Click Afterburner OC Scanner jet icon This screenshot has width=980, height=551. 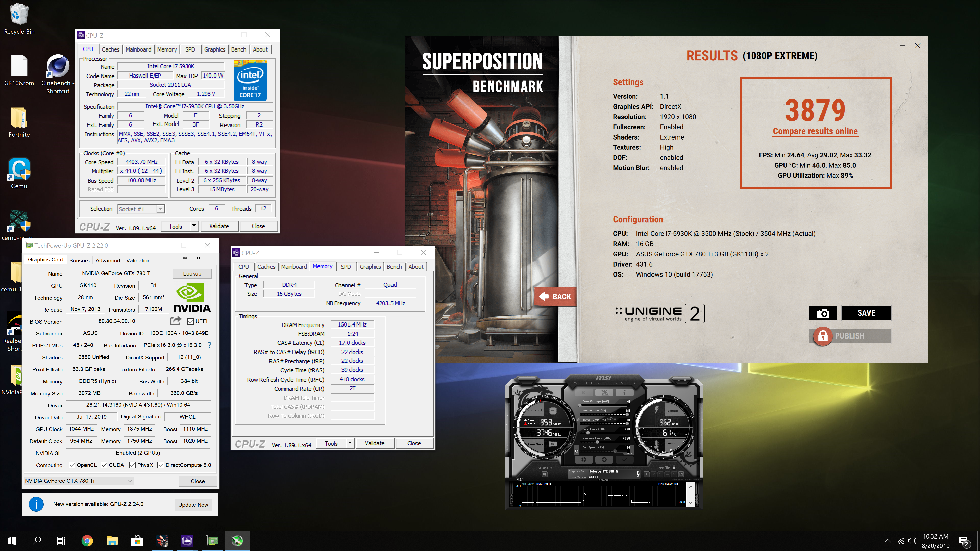click(605, 393)
